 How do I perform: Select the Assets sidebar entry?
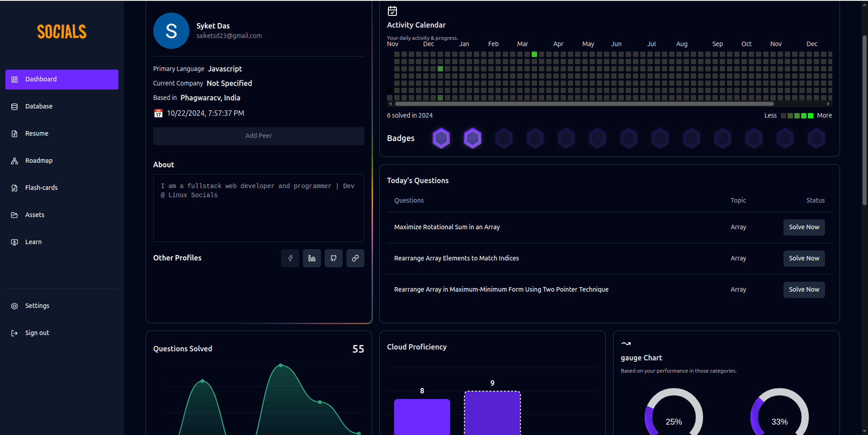[x=62, y=215]
